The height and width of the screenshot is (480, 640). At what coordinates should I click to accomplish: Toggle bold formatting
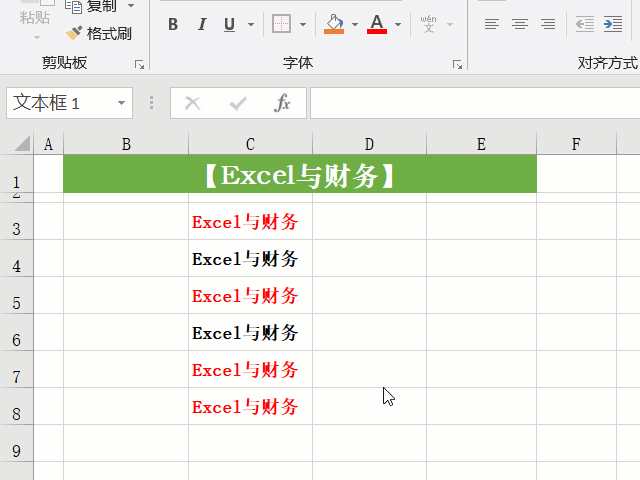pos(173,24)
